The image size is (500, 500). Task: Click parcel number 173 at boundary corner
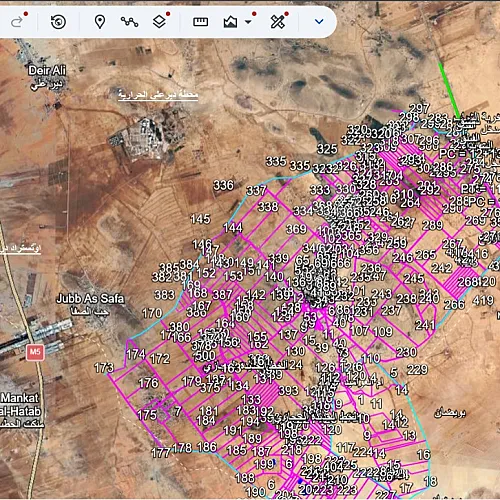104,368
